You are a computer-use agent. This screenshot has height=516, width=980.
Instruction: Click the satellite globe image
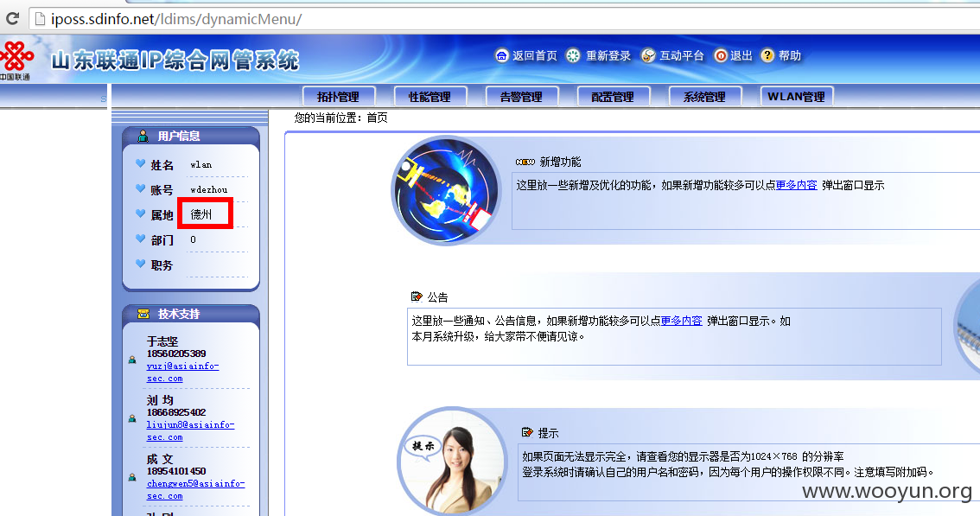click(446, 190)
